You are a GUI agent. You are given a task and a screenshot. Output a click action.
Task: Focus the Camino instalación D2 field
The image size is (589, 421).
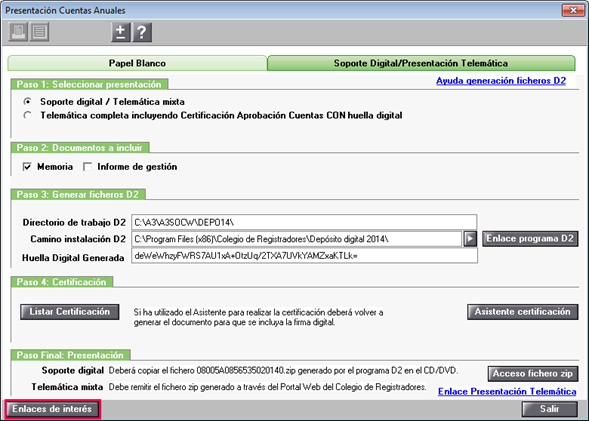click(296, 239)
